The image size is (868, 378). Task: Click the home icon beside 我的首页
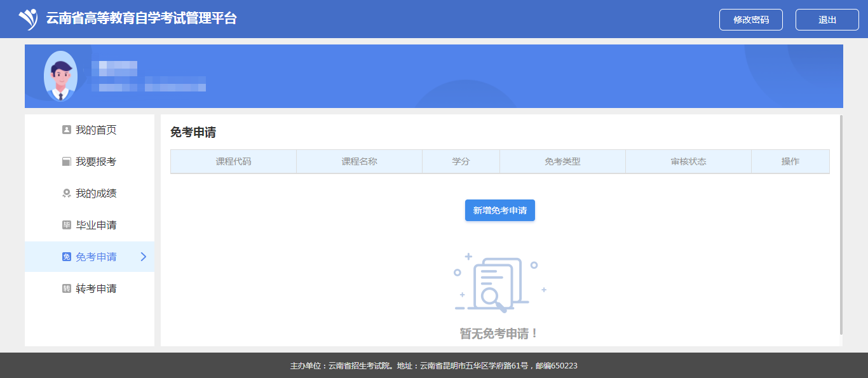66,130
